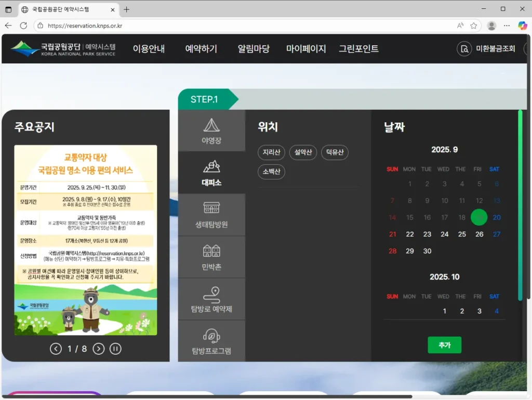The height and width of the screenshot is (400, 532).
Task: Open the 그린포인트 link
Action: click(x=358, y=48)
